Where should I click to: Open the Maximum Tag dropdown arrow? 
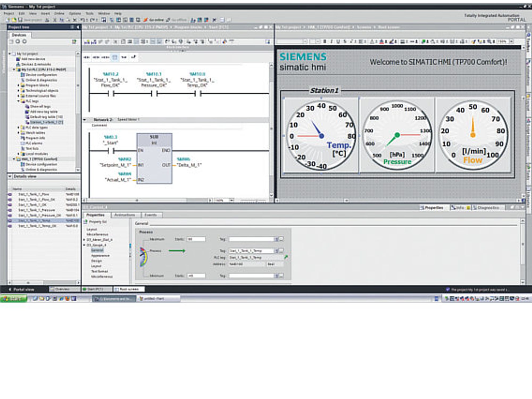276,239
